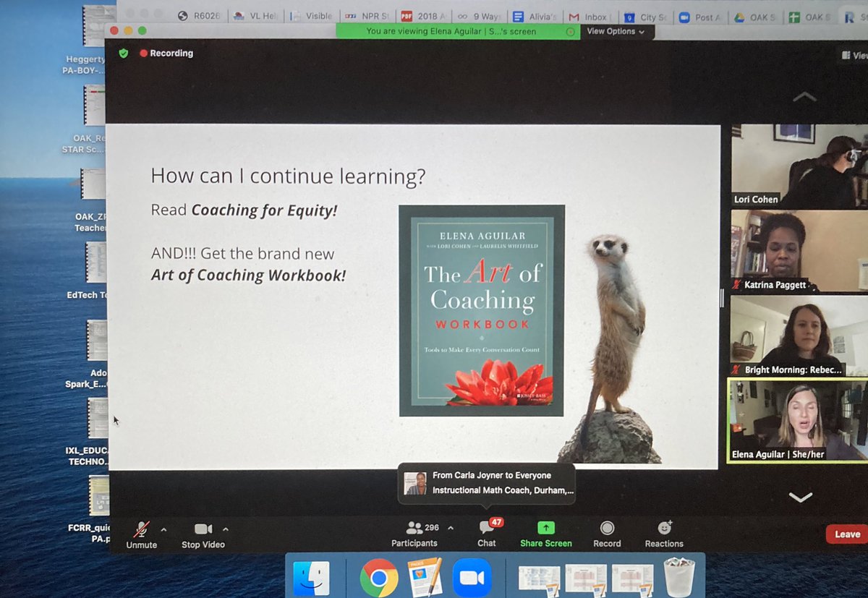Click the Stop Video camera icon
Screen dimensions: 868x598
click(203, 530)
